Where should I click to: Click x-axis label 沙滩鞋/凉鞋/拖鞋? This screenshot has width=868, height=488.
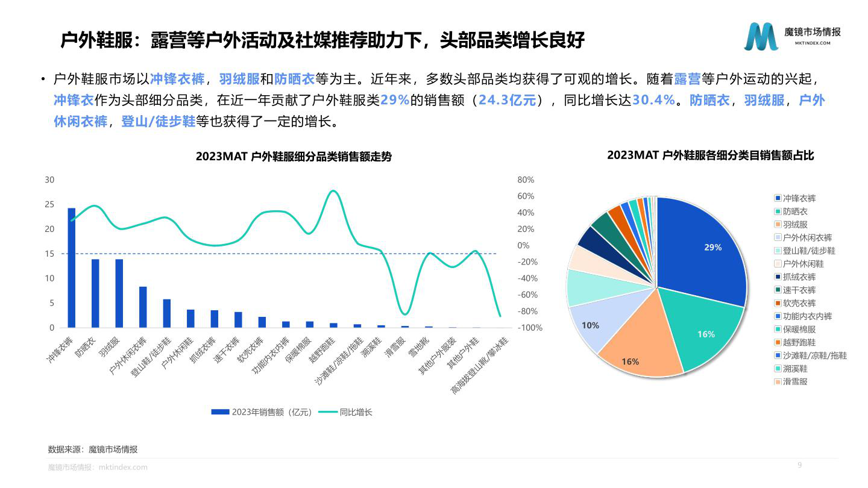point(338,361)
